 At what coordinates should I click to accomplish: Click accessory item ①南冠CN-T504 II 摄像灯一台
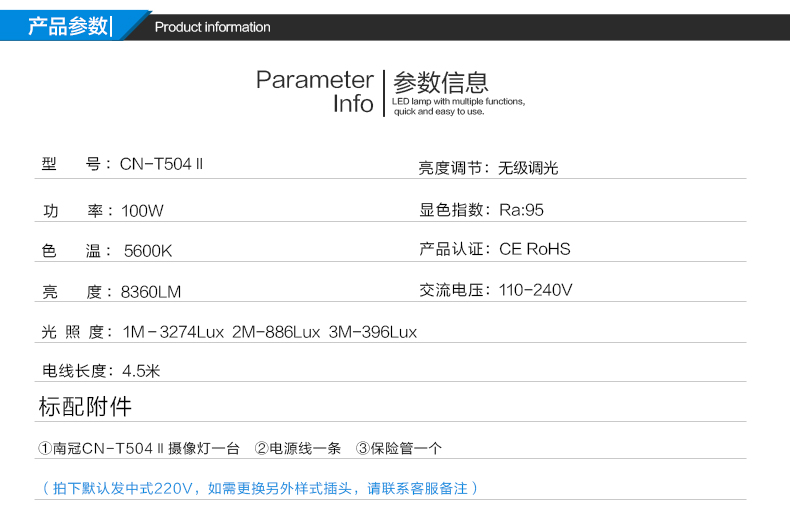click(139, 448)
